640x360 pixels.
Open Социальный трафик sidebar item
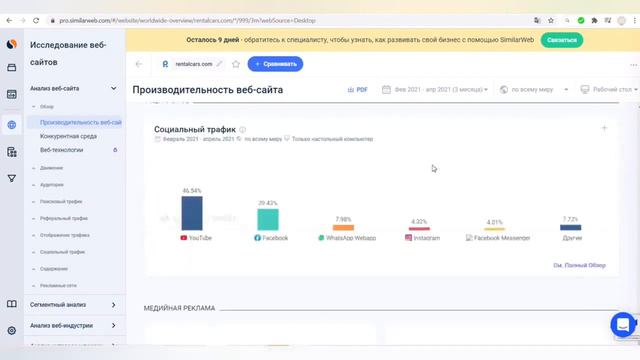62,252
